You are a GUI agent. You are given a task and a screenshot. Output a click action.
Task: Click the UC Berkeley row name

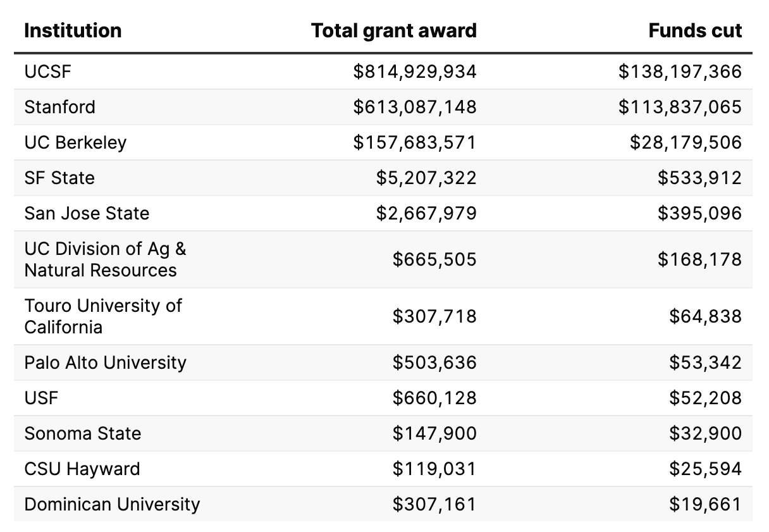pos(75,142)
